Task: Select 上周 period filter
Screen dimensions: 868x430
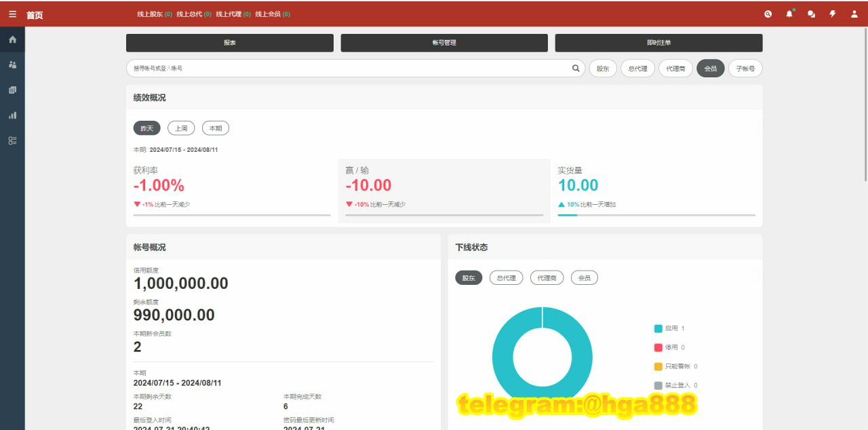Action: pos(181,128)
